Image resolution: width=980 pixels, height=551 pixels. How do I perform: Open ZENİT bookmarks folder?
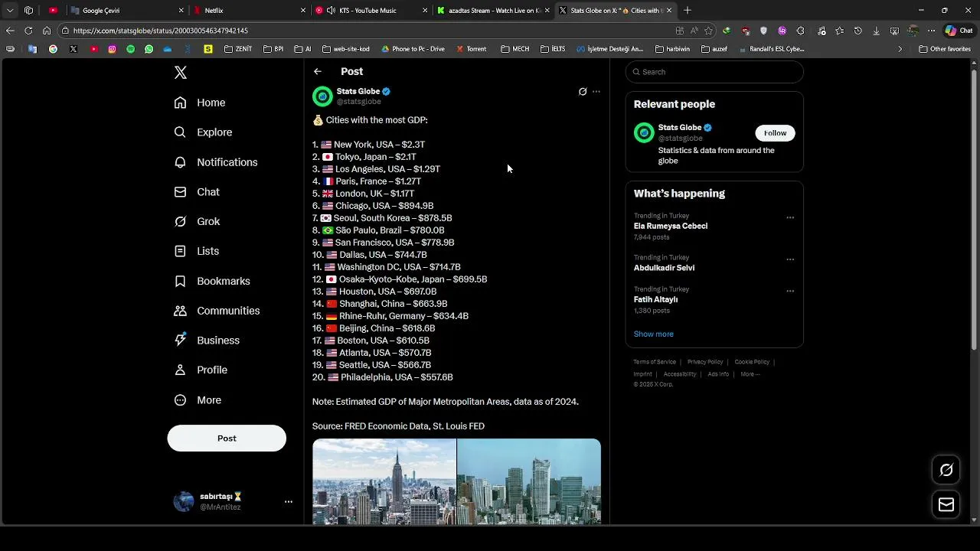[x=238, y=49]
